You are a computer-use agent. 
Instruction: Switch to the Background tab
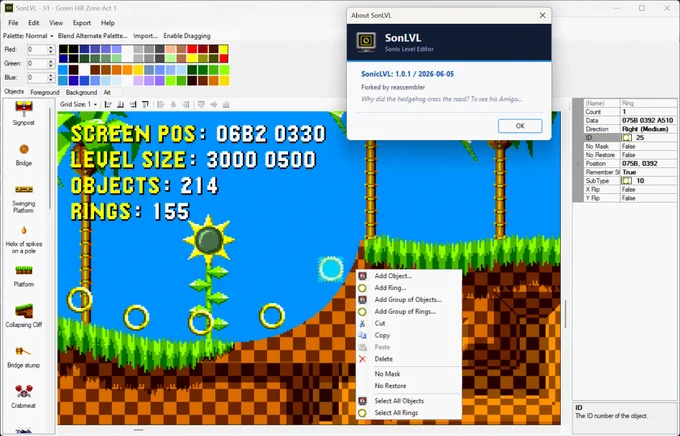tap(81, 92)
